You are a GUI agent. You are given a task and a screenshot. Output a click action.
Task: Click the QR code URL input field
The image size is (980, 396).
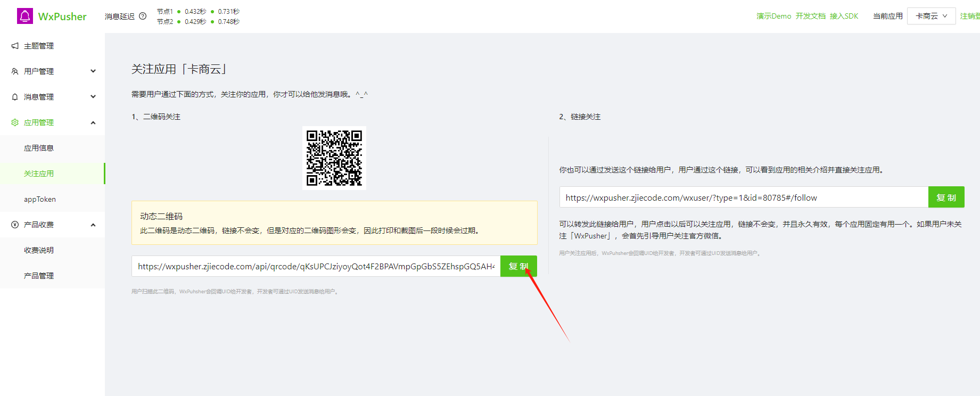(x=316, y=266)
